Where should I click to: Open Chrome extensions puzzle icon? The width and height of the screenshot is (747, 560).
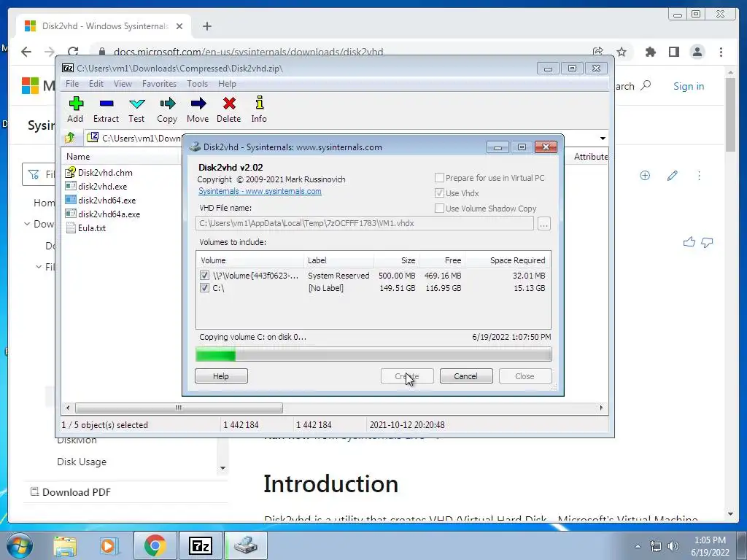[x=650, y=52]
